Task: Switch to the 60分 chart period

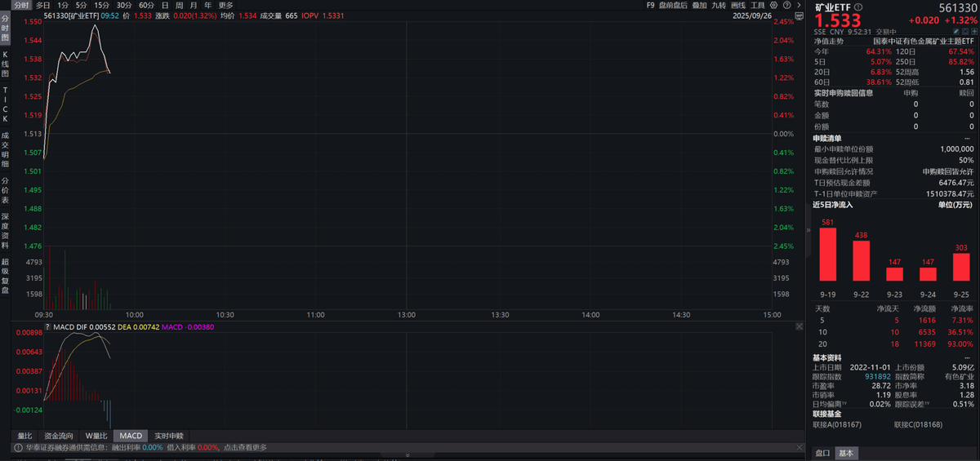Action: click(x=146, y=5)
